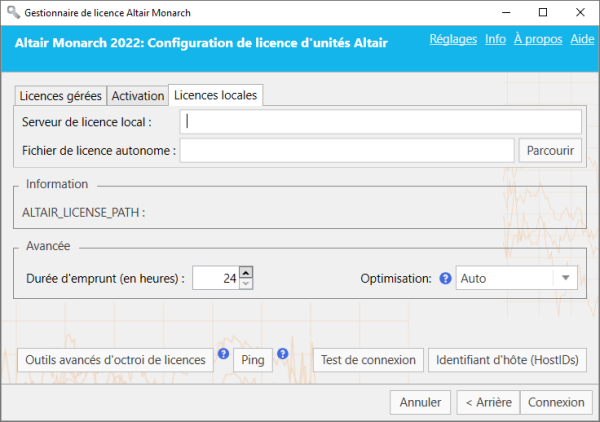Select the Licences locales tab
Viewport: 600px width, 422px height.
pyautogui.click(x=215, y=95)
